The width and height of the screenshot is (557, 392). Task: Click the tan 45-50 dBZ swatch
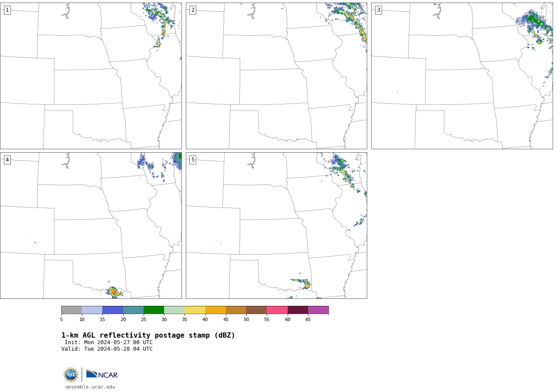(x=236, y=310)
